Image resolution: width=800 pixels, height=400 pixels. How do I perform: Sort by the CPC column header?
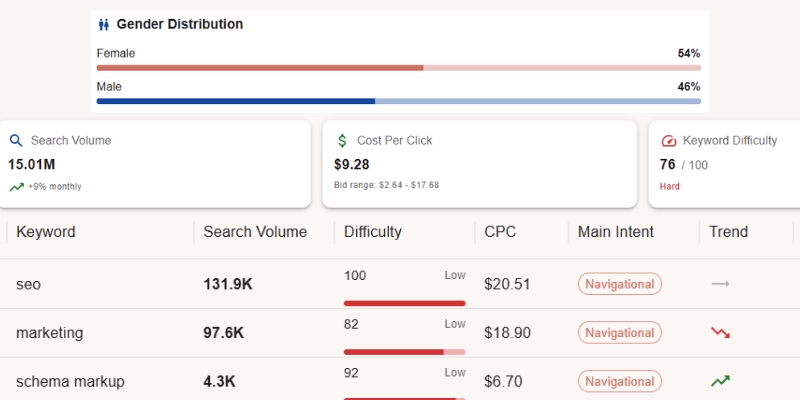click(x=500, y=232)
